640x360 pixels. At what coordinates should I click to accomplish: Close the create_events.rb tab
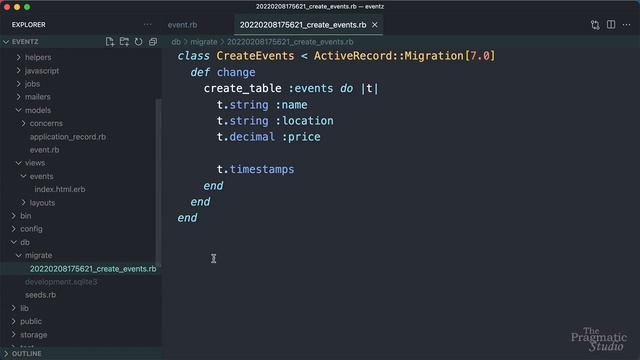click(375, 25)
